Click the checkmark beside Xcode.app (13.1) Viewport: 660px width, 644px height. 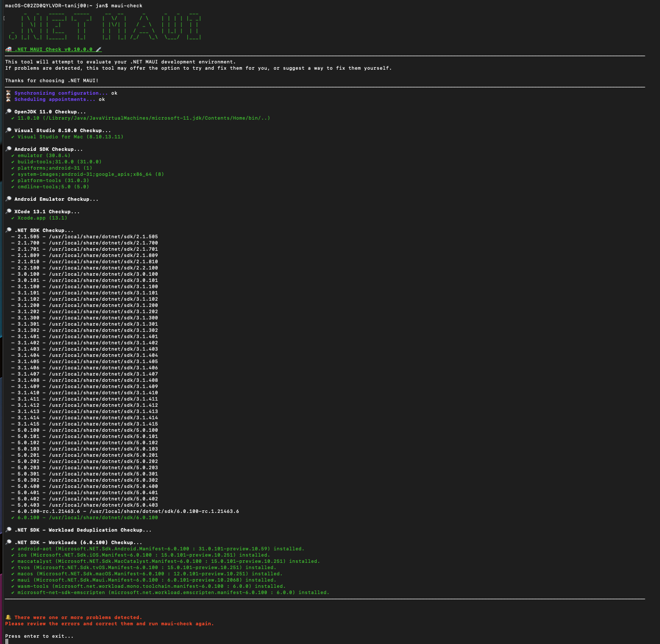(x=13, y=218)
